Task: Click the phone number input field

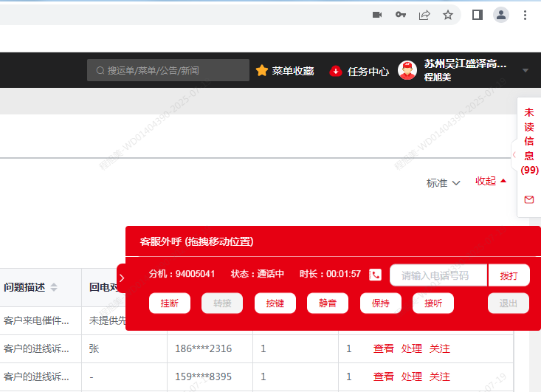Action: (438, 275)
